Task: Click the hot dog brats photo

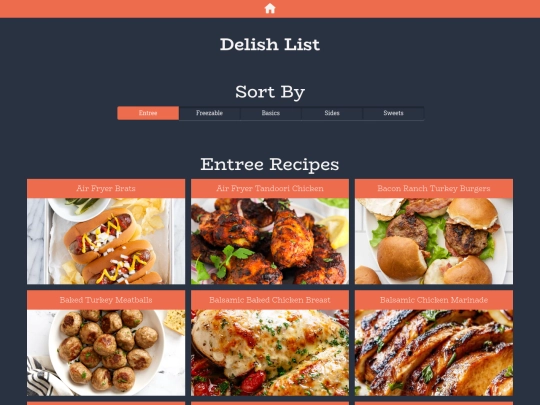Action: click(x=106, y=241)
